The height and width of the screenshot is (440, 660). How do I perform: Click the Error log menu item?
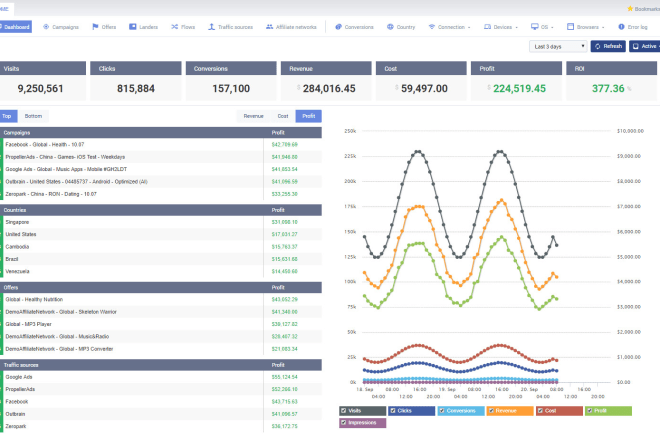pos(633,27)
